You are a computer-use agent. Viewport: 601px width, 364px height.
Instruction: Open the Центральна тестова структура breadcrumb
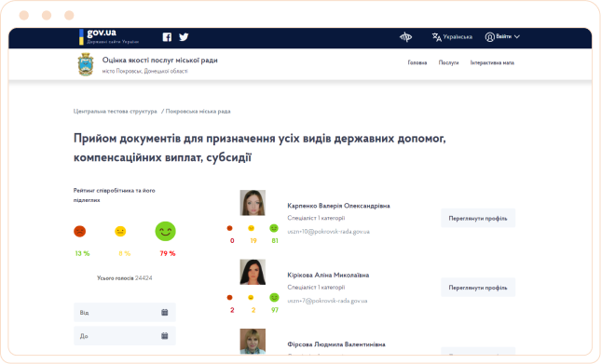pyautogui.click(x=115, y=112)
